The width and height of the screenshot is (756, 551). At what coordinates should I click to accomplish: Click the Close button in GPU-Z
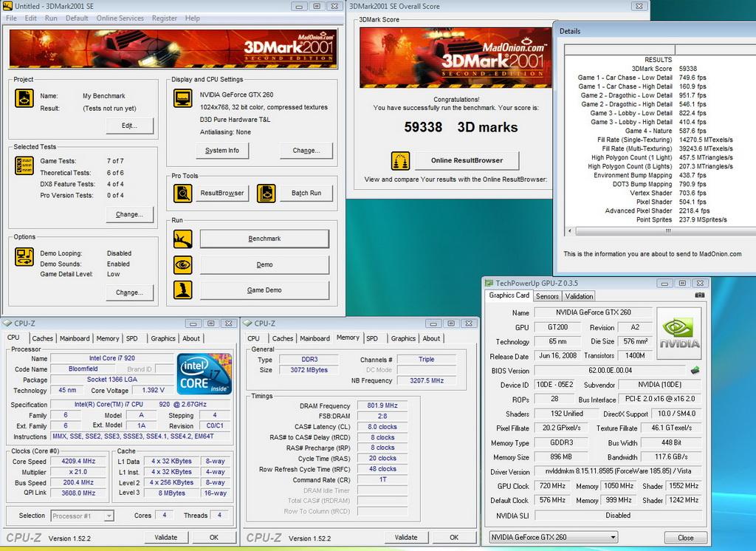click(x=686, y=538)
